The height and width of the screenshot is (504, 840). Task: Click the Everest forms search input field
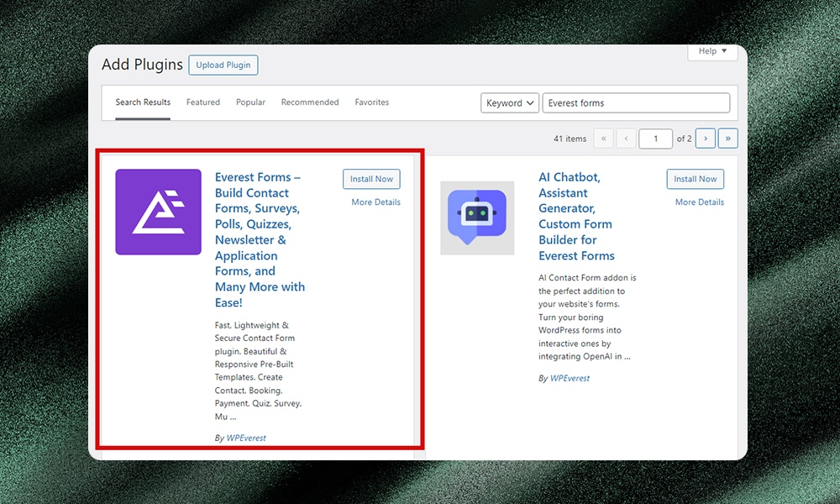[636, 102]
